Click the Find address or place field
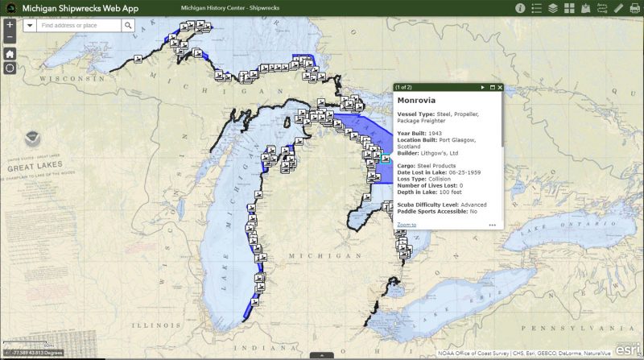The image size is (644, 360). point(79,26)
